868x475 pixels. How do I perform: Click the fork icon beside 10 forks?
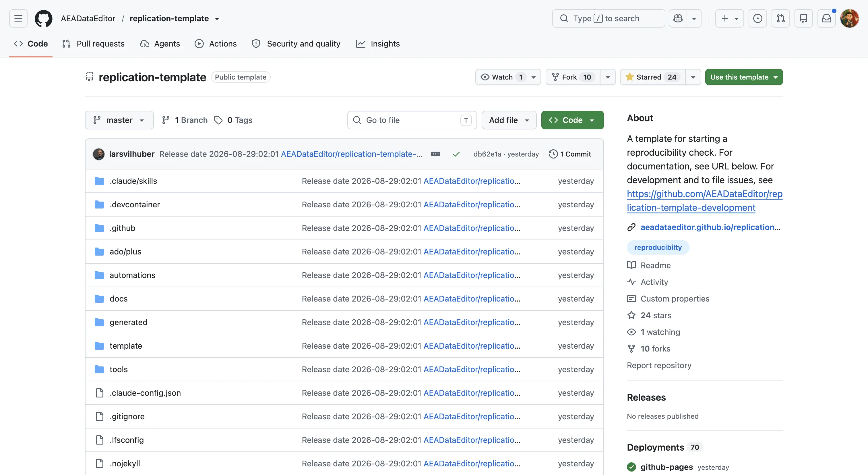tap(631, 349)
